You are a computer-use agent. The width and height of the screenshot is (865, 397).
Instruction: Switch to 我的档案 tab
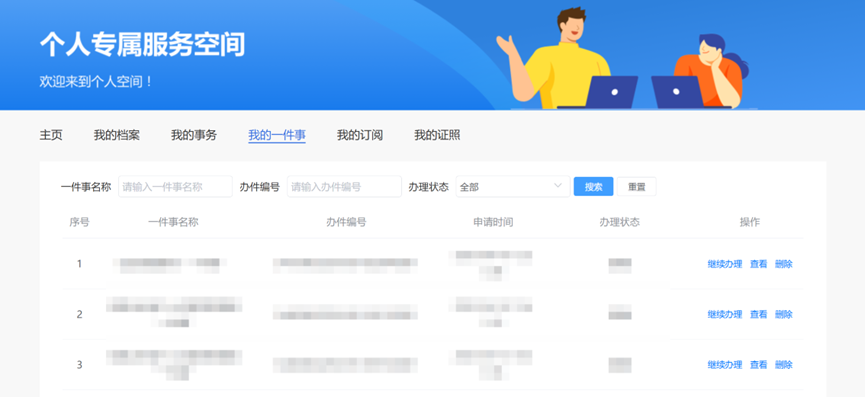[116, 135]
